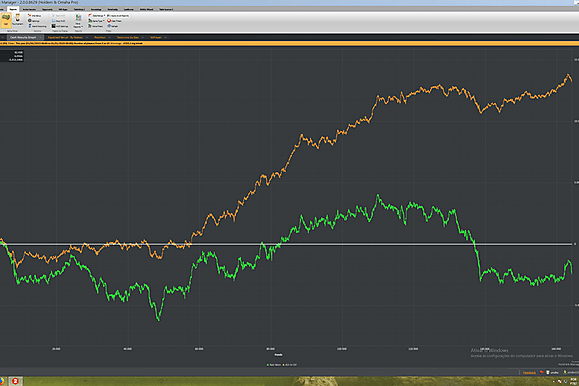Image resolution: width=579 pixels, height=386 pixels.
Task: Click the Holdem Manager taskbar button
Action: click(x=16, y=381)
